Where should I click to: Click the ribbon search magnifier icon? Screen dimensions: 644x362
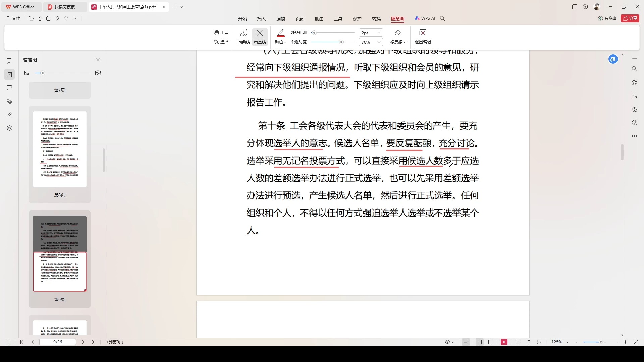click(x=442, y=19)
